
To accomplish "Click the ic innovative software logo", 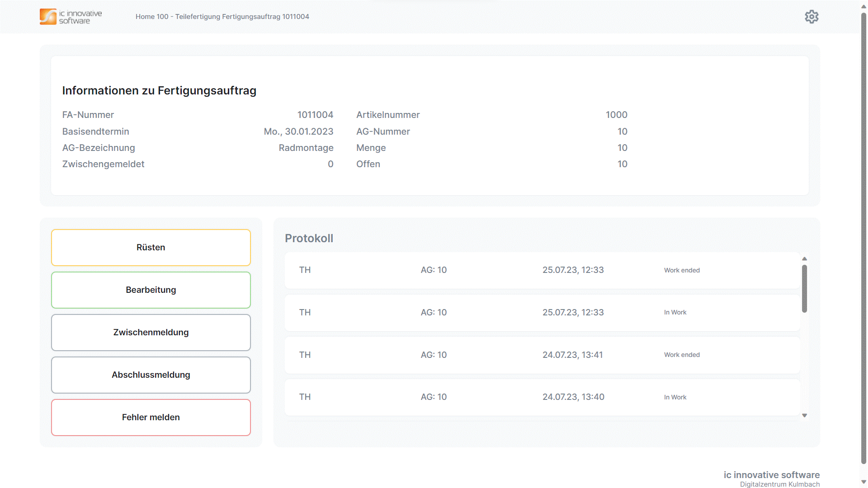I will coord(71,17).
